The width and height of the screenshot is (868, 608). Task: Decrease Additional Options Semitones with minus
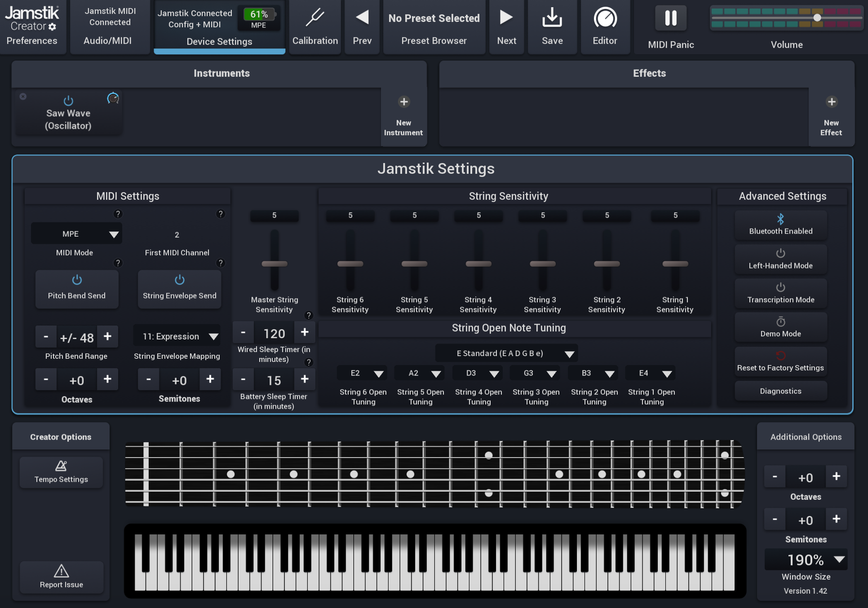[x=775, y=519]
